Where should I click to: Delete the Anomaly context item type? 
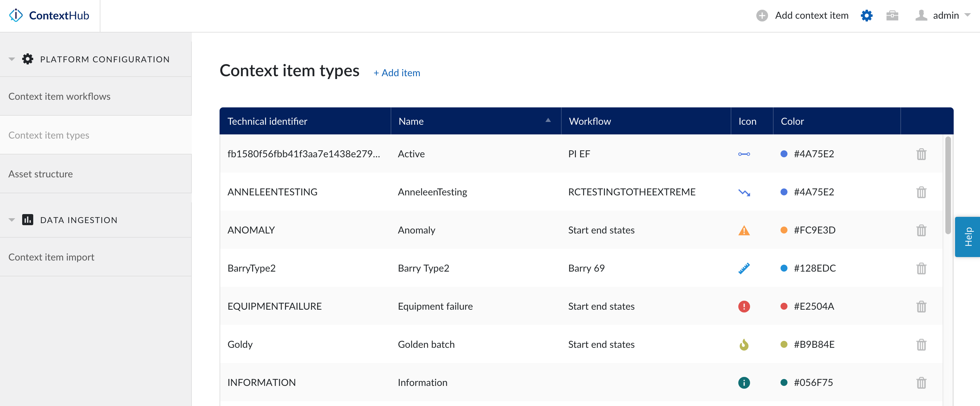921,230
